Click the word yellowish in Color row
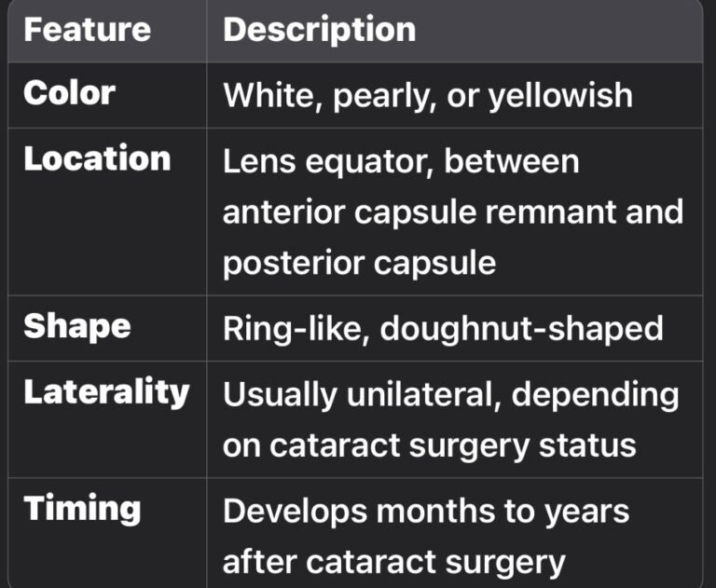This screenshot has height=588, width=716. [560, 96]
